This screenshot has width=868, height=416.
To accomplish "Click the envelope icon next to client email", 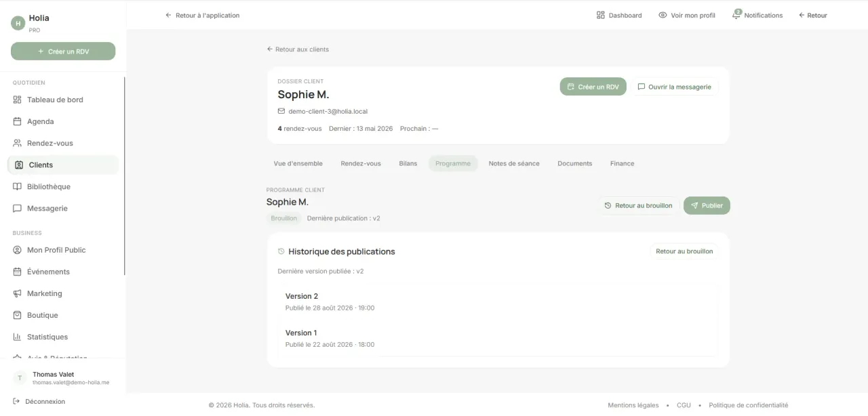I will (281, 111).
